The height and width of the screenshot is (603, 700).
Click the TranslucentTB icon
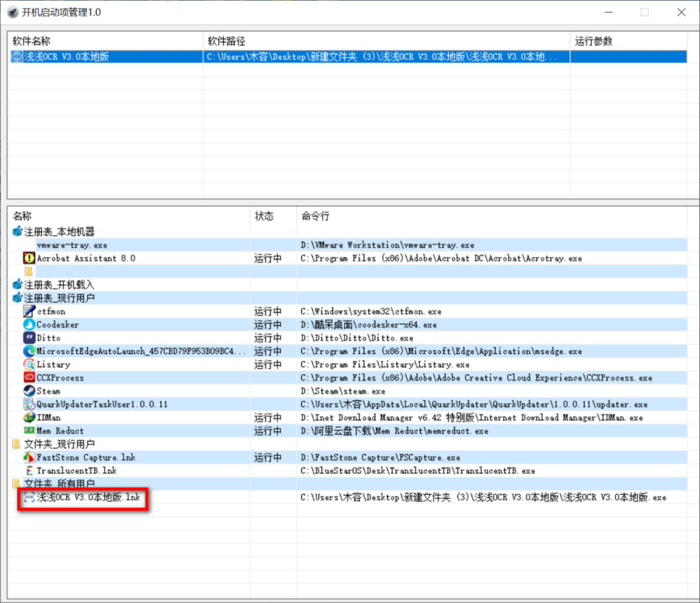29,470
